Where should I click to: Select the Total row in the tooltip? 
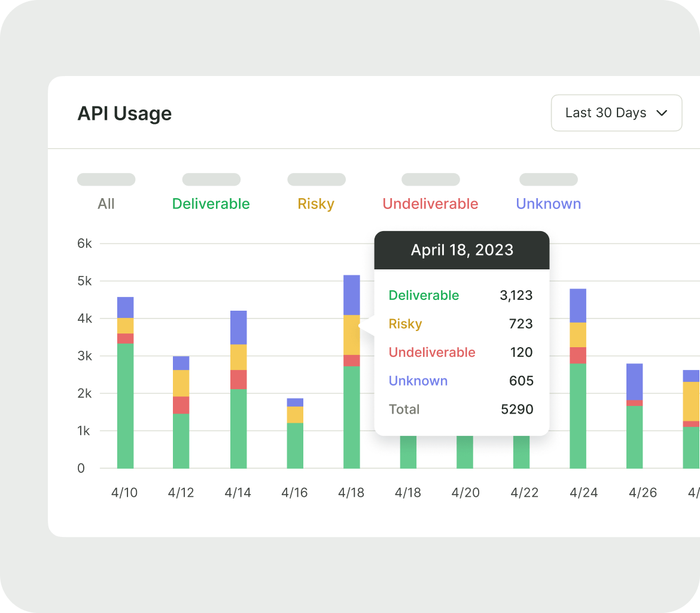404,409
